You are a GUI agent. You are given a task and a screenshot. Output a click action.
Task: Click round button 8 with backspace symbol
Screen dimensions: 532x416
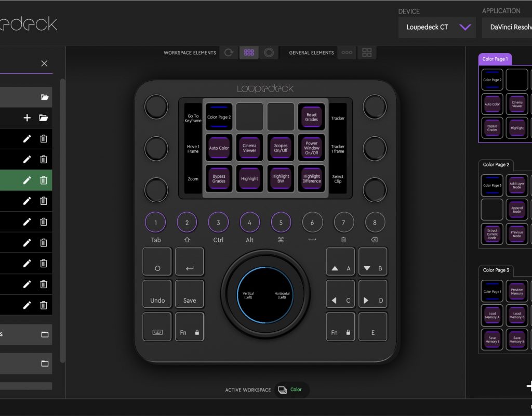click(375, 223)
